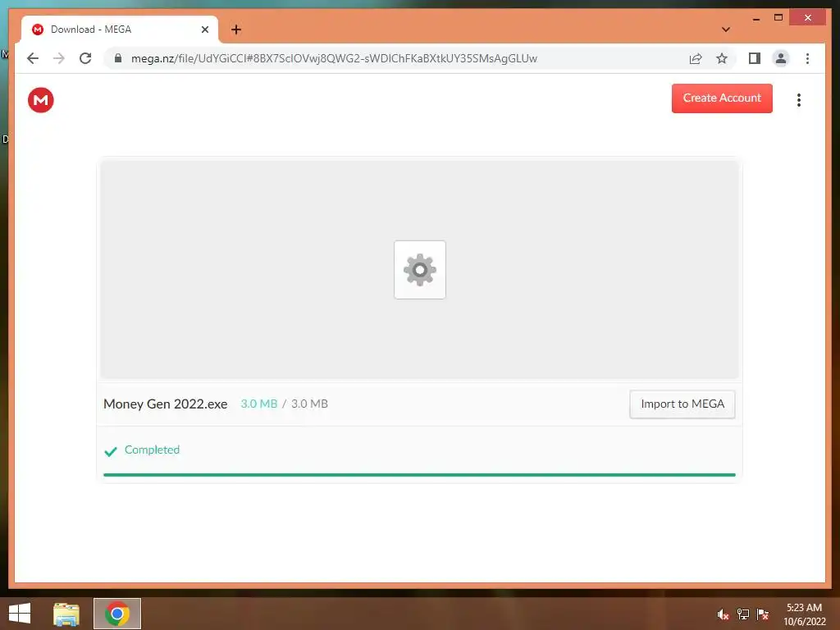Close the Download - MEGA tab
This screenshot has height=630, width=840.
pyautogui.click(x=204, y=30)
